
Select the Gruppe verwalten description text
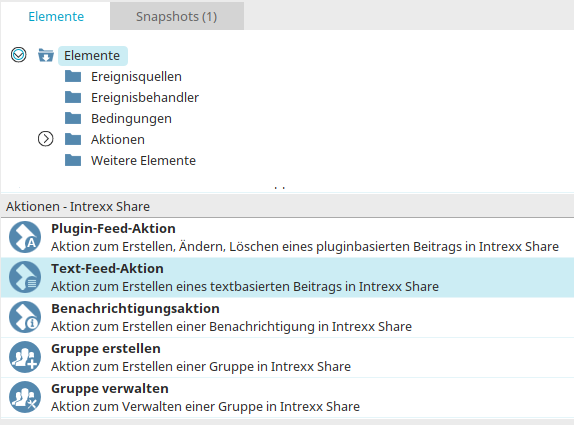pos(205,406)
